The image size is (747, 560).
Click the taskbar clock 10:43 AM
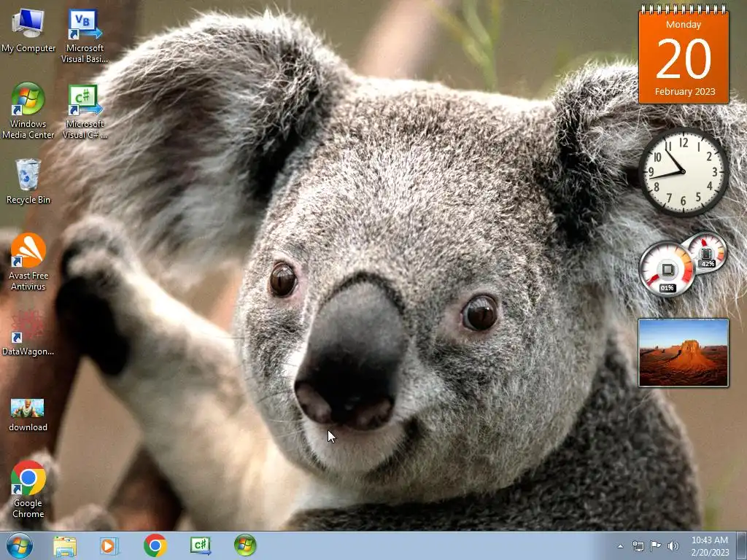click(x=710, y=546)
